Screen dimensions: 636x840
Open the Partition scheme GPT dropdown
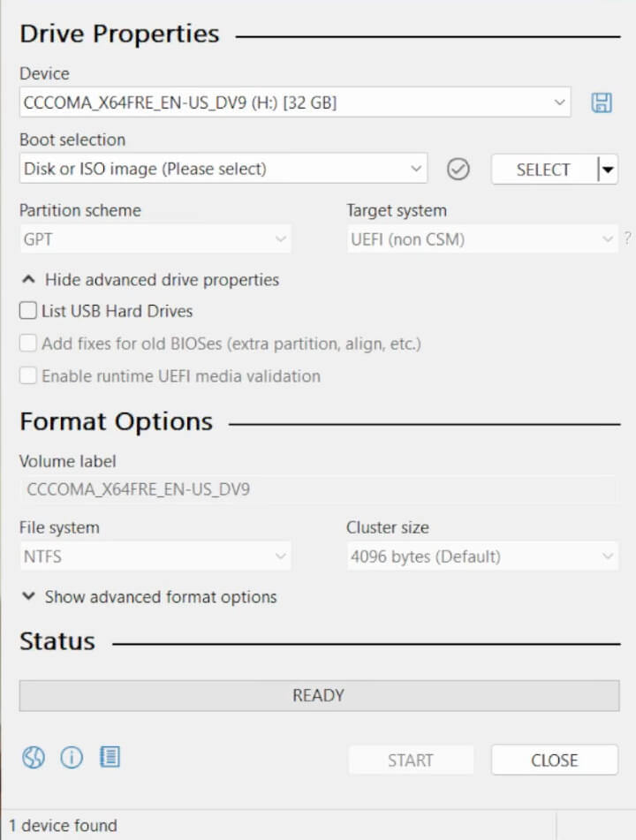(x=155, y=239)
